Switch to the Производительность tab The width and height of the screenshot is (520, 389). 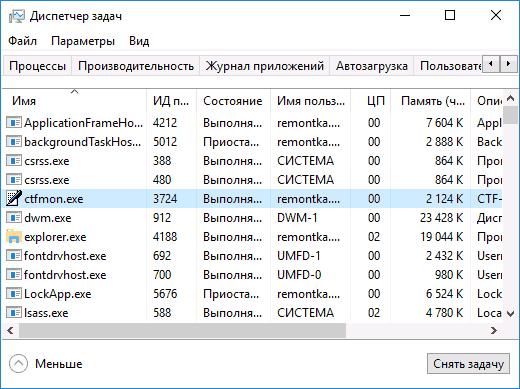136,66
